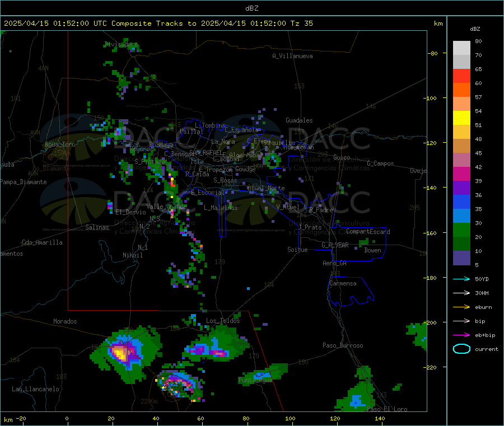Click the yellow-core storm cell near Morados
Screen dimensions: 504x426
[120, 354]
